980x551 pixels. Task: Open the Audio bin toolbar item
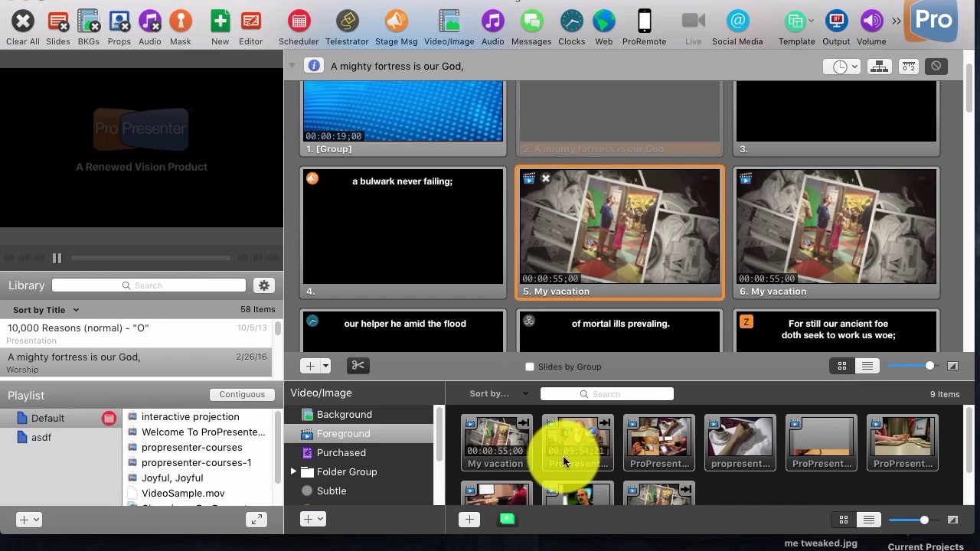[x=493, y=28]
